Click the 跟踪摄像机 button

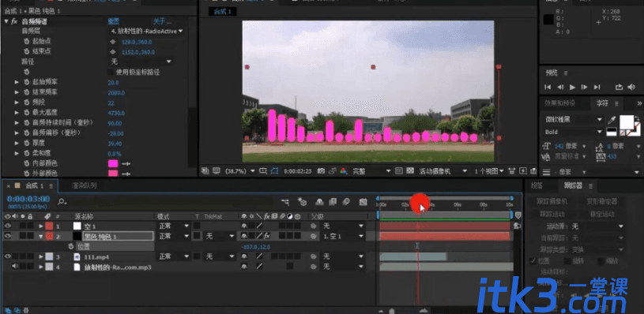pyautogui.click(x=552, y=202)
